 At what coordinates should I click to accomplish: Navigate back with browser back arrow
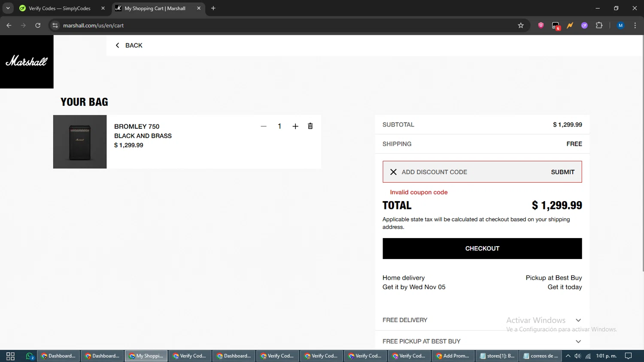pos(9,25)
